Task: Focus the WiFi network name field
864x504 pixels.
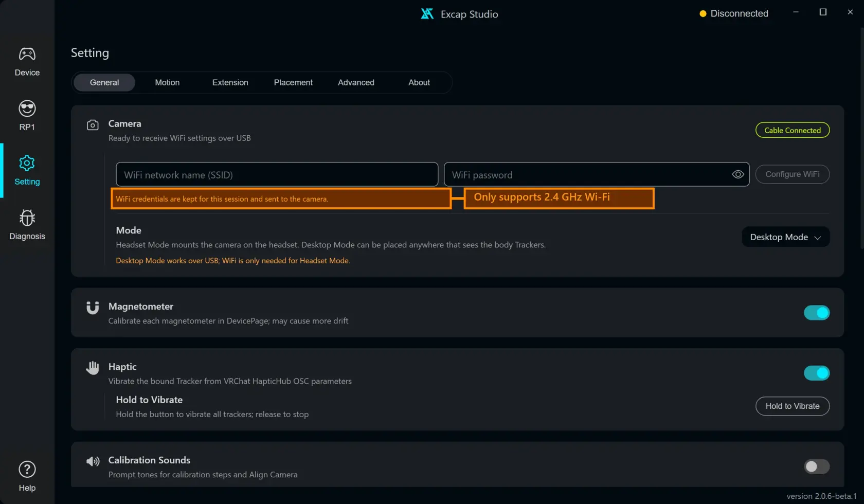Action: point(277,174)
